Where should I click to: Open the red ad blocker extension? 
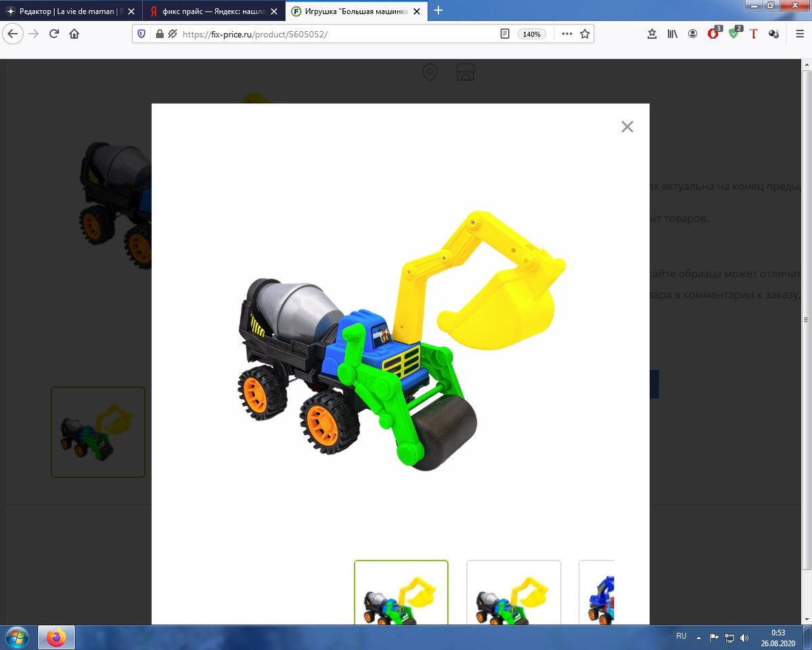pyautogui.click(x=714, y=33)
